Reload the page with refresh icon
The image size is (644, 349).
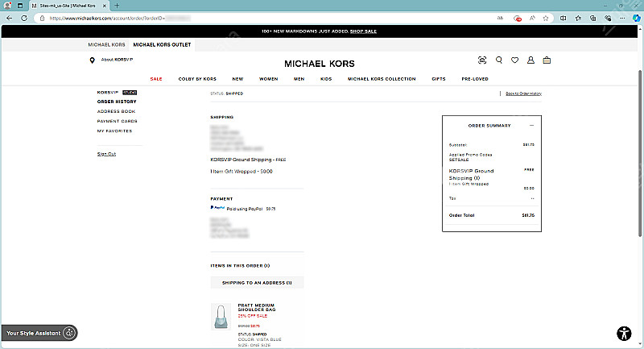coord(24,18)
